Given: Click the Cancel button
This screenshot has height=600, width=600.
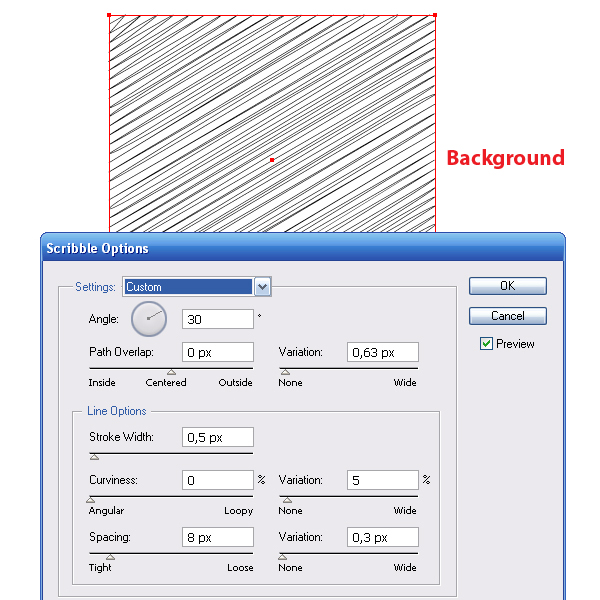Looking at the screenshot, I should click(x=507, y=316).
